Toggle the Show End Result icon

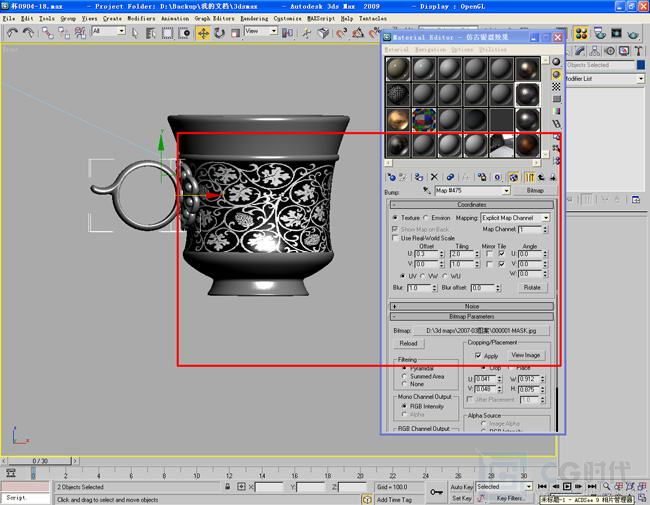pos(529,177)
